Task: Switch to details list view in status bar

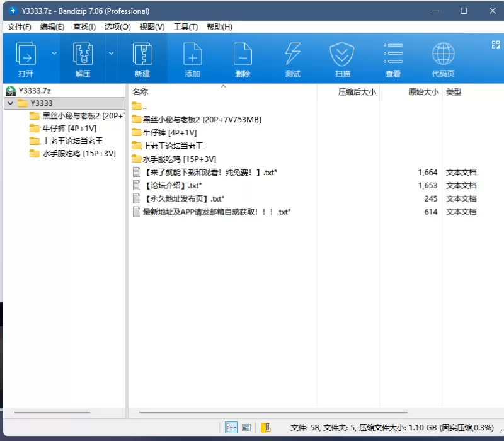Action: point(231,428)
